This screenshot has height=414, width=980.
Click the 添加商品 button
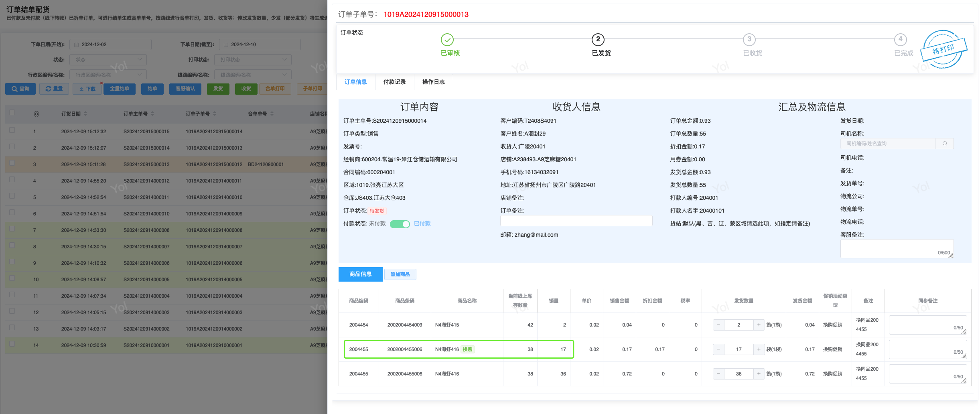click(400, 274)
